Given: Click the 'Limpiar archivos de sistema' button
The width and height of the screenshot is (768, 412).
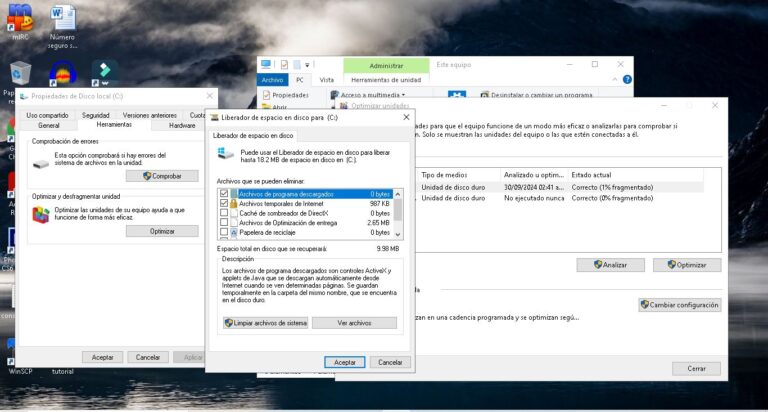Looking at the screenshot, I should 265,323.
